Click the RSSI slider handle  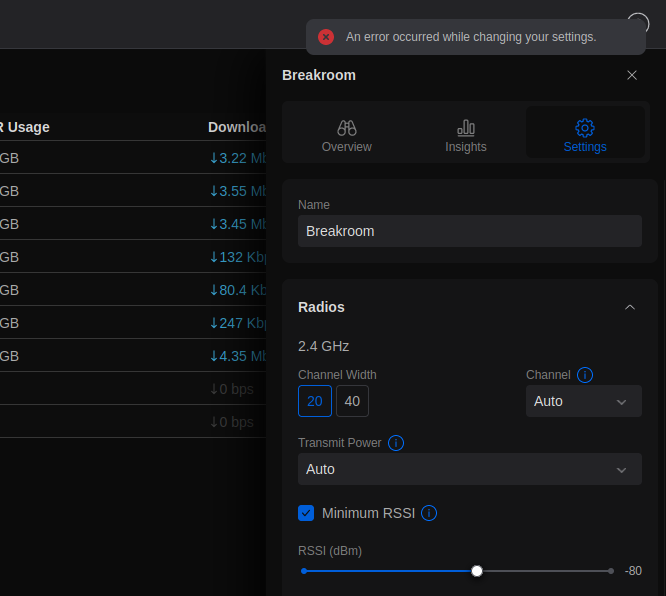pyautogui.click(x=477, y=571)
